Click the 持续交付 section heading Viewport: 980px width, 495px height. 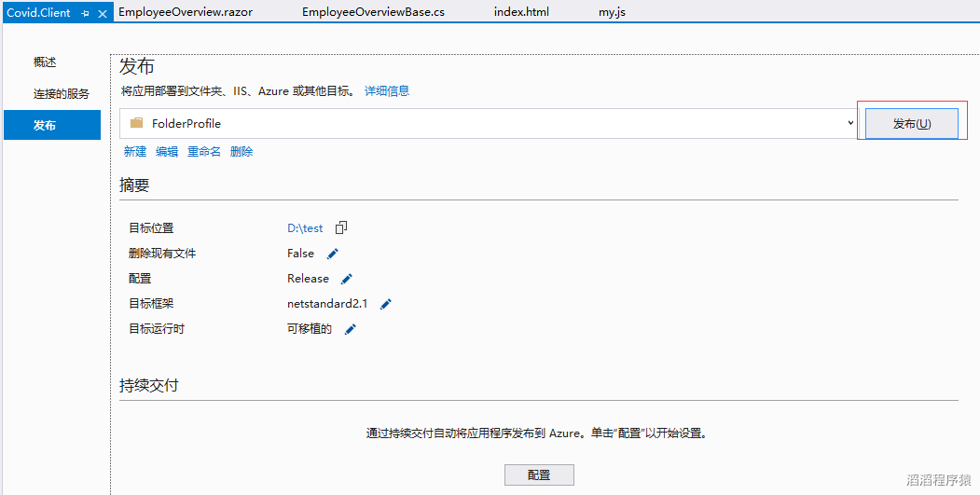[149, 385]
